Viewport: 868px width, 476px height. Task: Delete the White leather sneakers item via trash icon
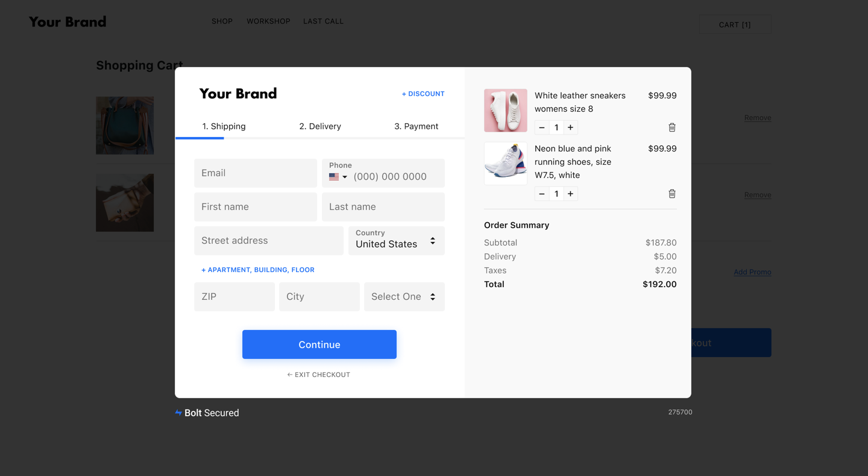[x=671, y=127]
